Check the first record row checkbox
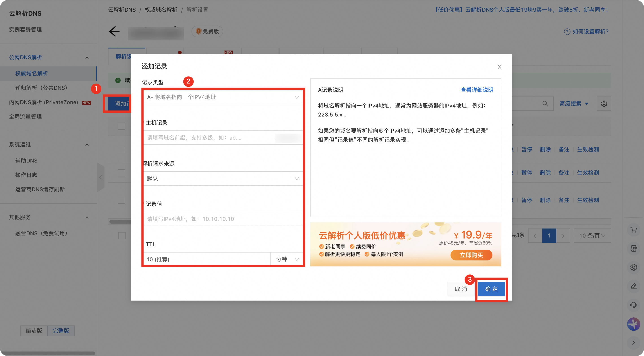644x356 pixels. (x=122, y=149)
